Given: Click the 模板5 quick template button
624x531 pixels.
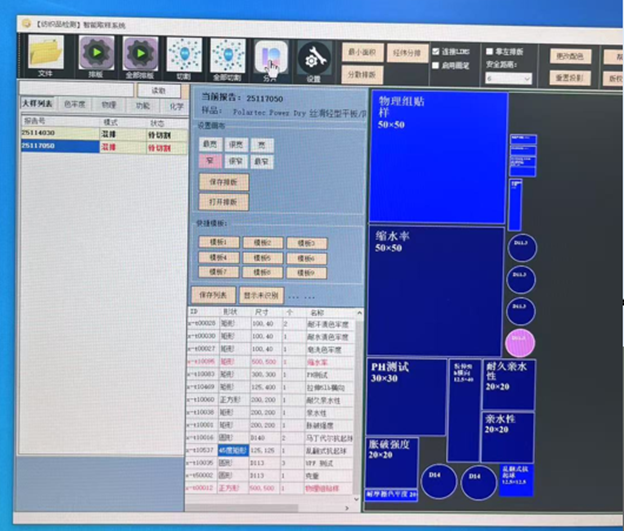Looking at the screenshot, I should pos(262,257).
